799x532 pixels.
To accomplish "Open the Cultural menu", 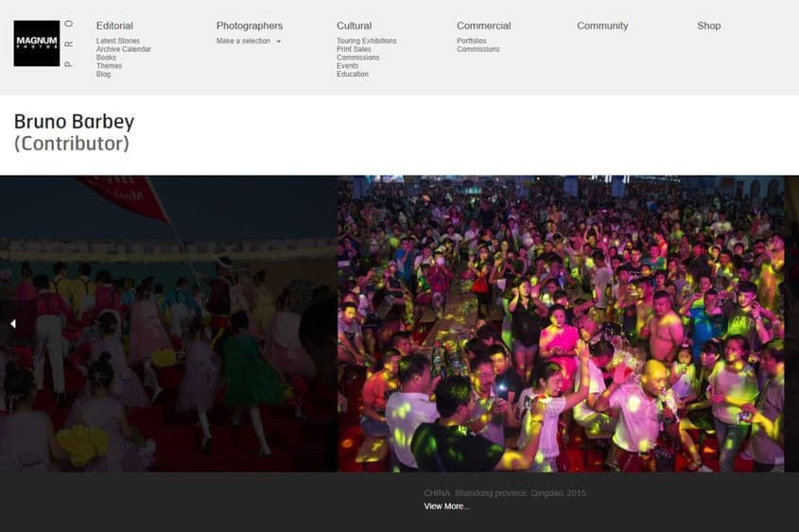I will (x=354, y=26).
